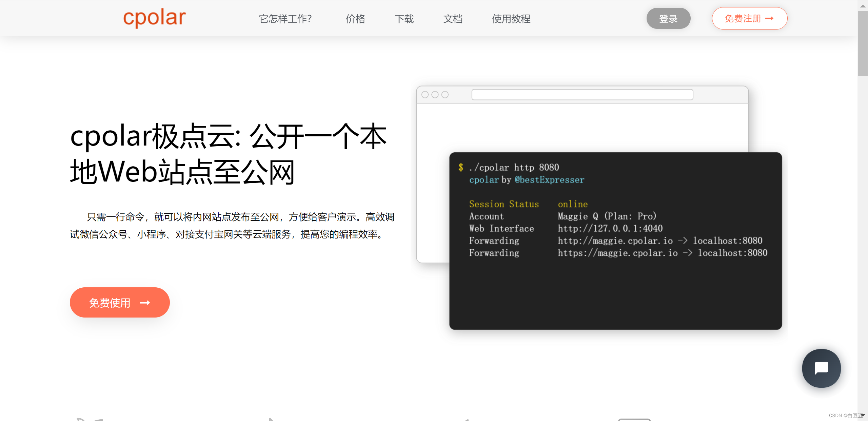Image resolution: width=868 pixels, height=421 pixels.
Task: Open the chat support bubble
Action: click(x=821, y=368)
